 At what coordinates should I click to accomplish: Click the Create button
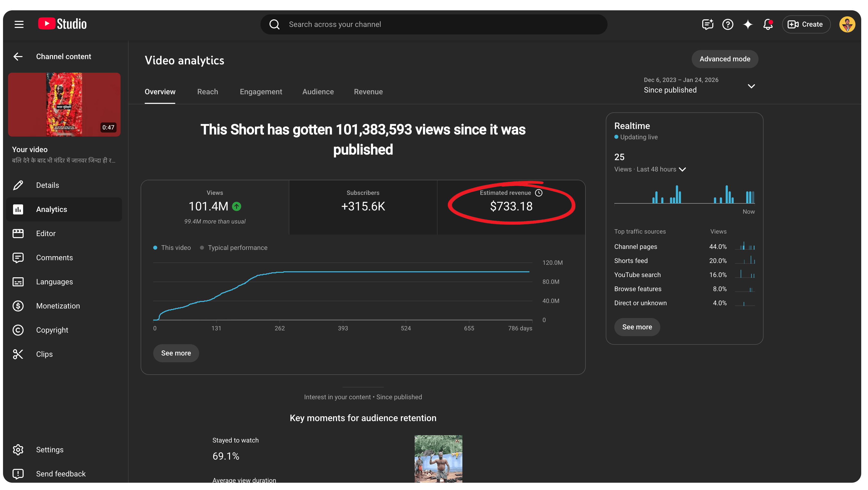click(806, 24)
